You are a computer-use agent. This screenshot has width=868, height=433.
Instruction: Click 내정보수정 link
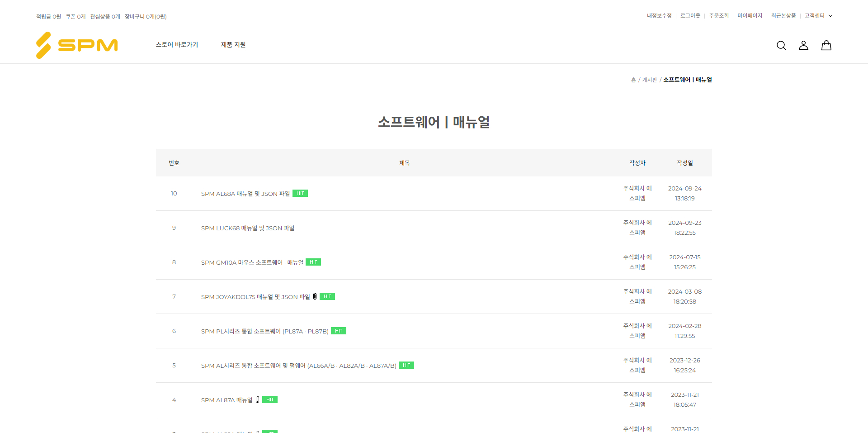pyautogui.click(x=659, y=15)
